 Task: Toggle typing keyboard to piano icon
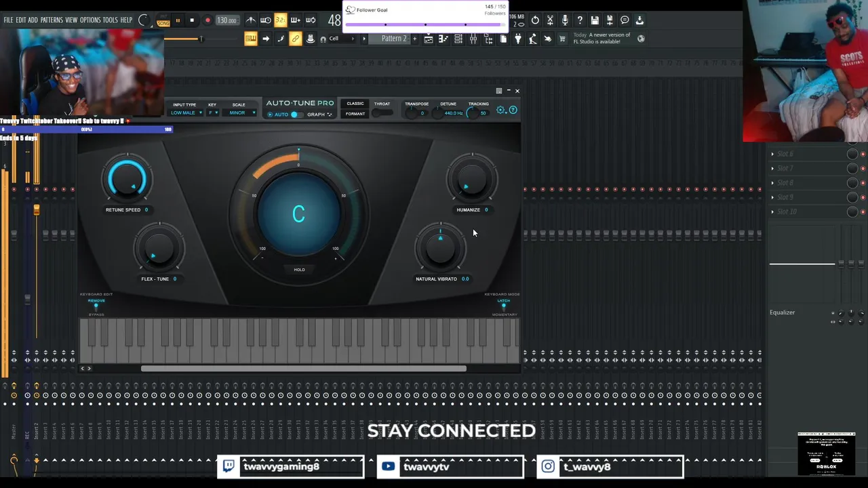[251, 39]
